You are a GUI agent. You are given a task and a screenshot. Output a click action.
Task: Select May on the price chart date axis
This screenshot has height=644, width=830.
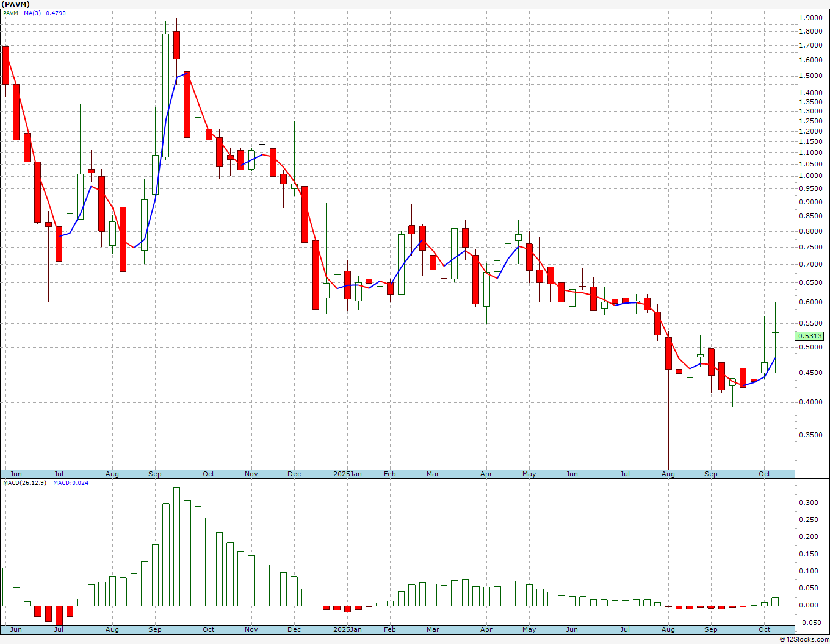pyautogui.click(x=529, y=474)
